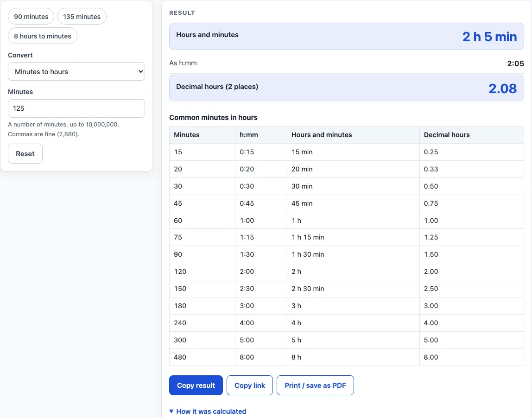This screenshot has width=532, height=417.
Task: Click the 480 minutes table cell
Action: coord(202,357)
